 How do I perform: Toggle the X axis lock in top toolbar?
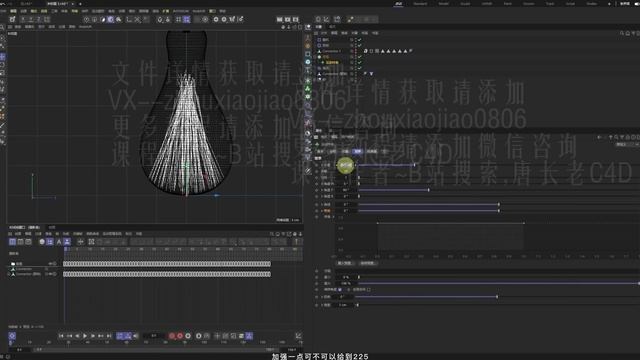tap(23, 19)
